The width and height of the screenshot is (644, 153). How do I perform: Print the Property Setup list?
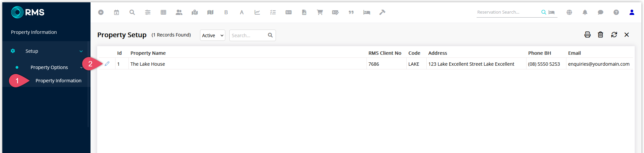pyautogui.click(x=587, y=35)
